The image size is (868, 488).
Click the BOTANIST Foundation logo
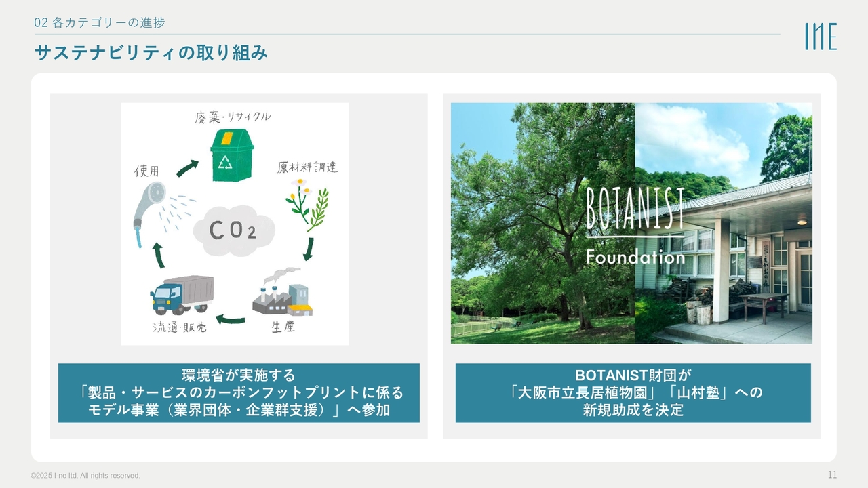pos(634,225)
